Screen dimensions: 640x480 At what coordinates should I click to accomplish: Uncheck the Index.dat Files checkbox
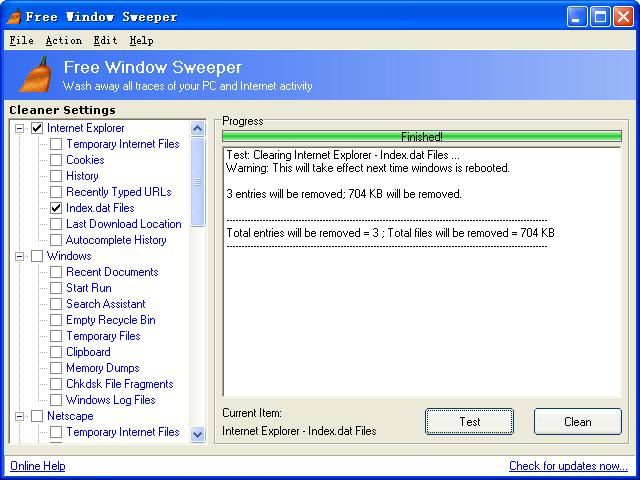56,208
